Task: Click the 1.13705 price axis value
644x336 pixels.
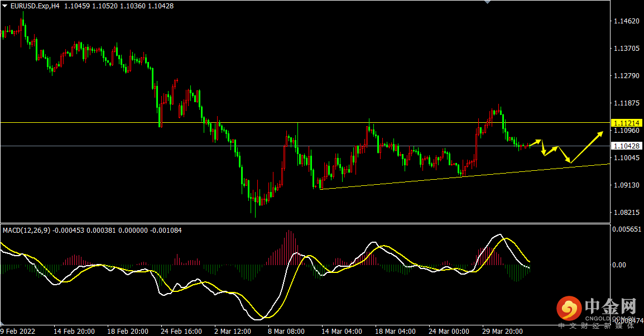Action: tap(626, 48)
